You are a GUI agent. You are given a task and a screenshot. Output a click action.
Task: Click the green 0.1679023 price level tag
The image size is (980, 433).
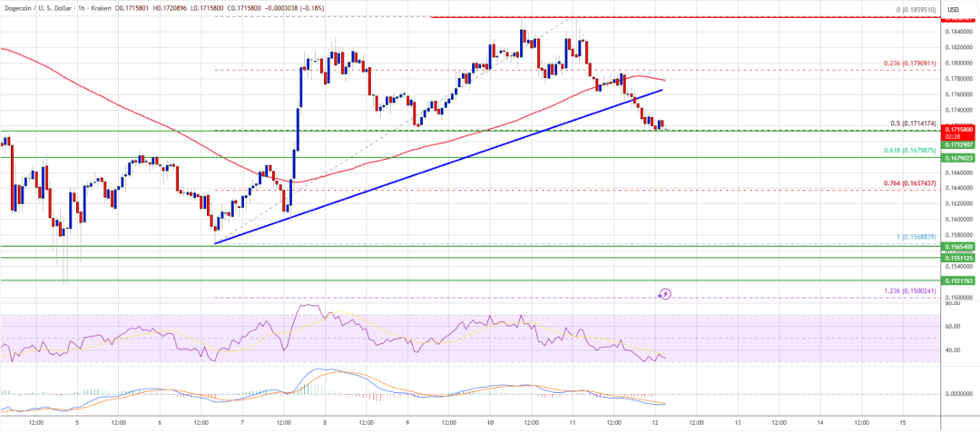click(x=960, y=157)
